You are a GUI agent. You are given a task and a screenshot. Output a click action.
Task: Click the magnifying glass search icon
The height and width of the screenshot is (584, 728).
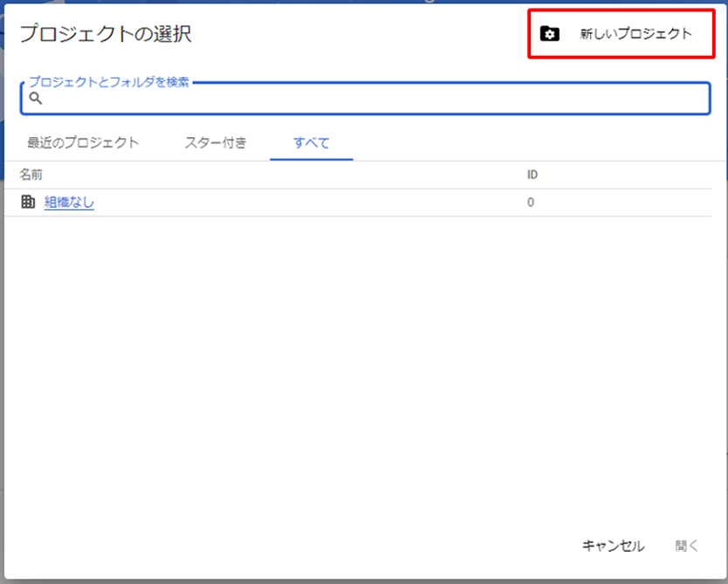click(x=36, y=99)
